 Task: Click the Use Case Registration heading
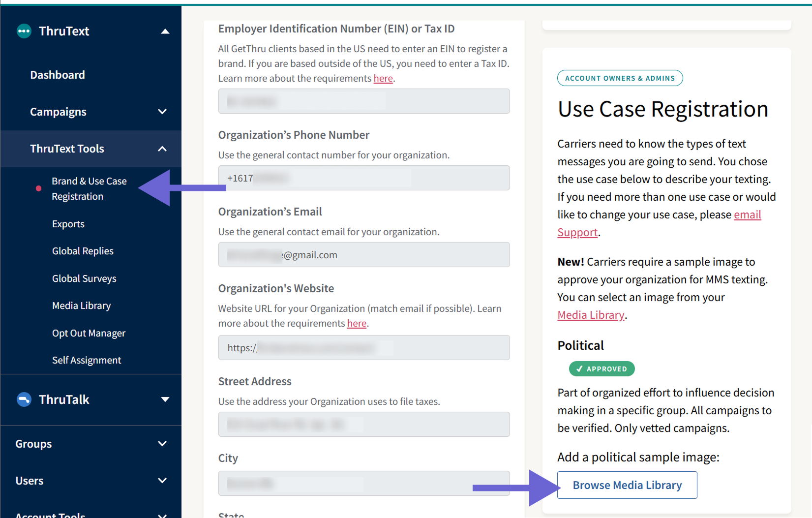pyautogui.click(x=663, y=109)
